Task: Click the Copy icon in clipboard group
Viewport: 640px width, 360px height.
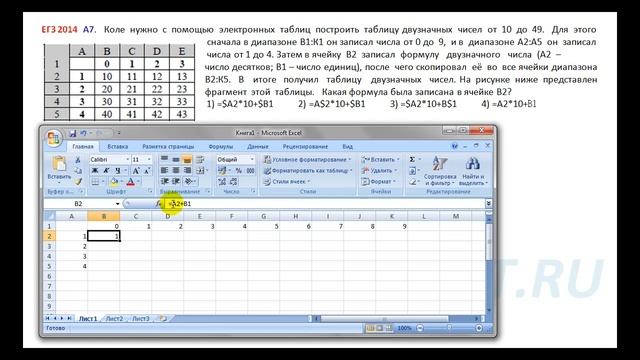Action: (78, 171)
